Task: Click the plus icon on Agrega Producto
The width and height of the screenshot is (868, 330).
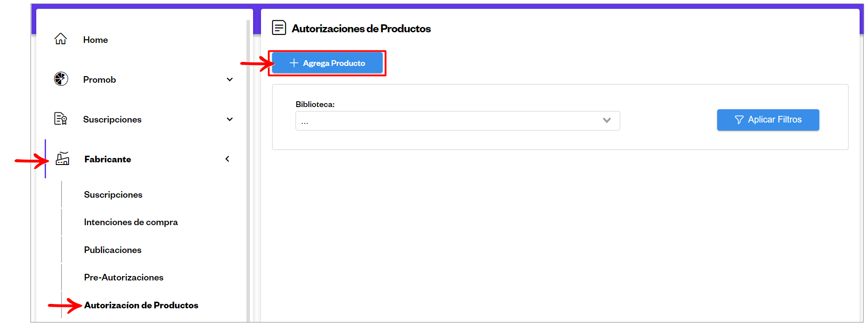Action: tap(294, 63)
